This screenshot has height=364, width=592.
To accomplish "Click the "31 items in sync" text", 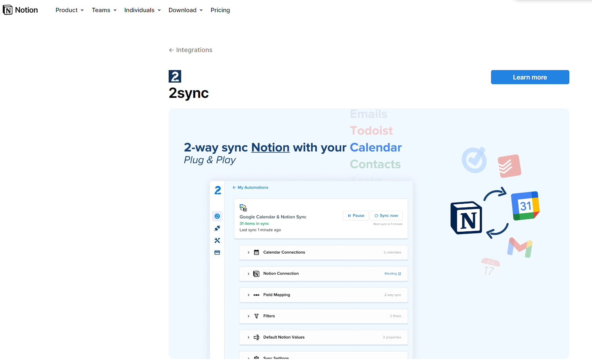I will pyautogui.click(x=254, y=223).
